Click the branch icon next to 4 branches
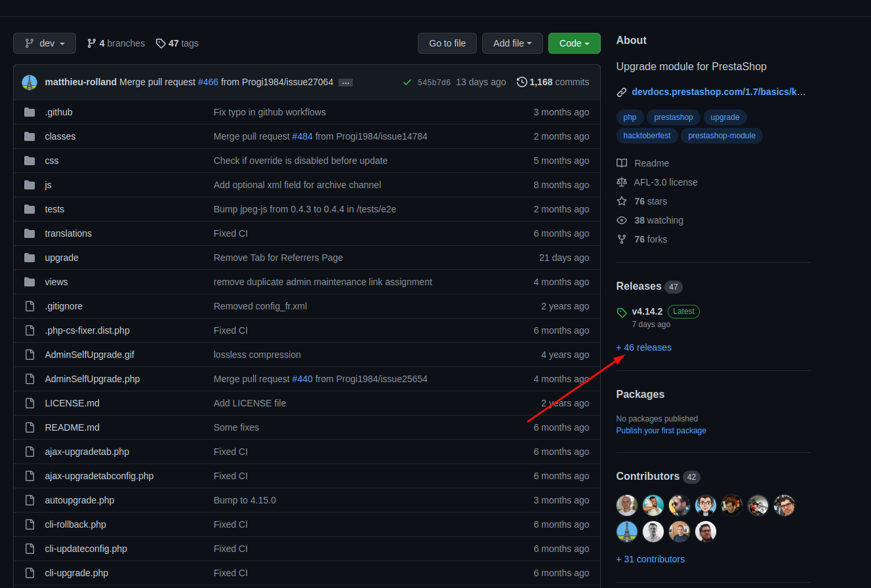 point(91,43)
